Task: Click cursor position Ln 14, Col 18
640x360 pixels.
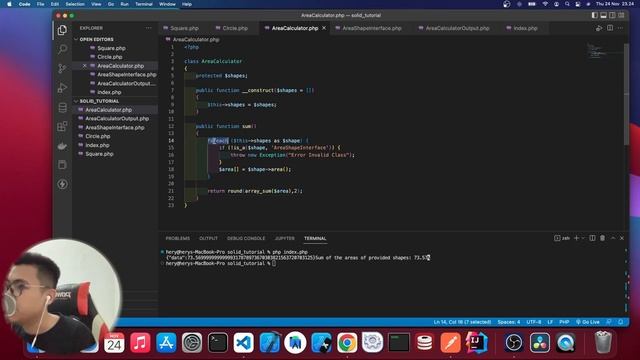Action: (462, 322)
